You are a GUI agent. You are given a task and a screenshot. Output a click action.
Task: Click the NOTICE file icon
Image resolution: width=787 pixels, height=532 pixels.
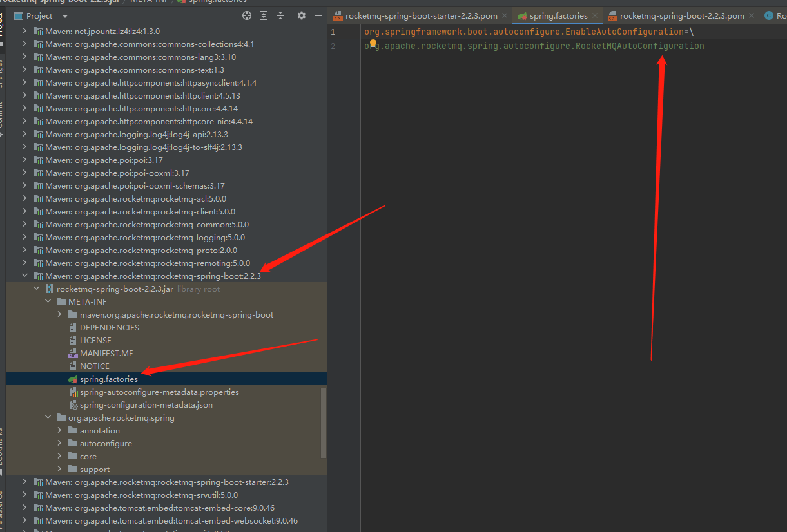[x=73, y=366]
